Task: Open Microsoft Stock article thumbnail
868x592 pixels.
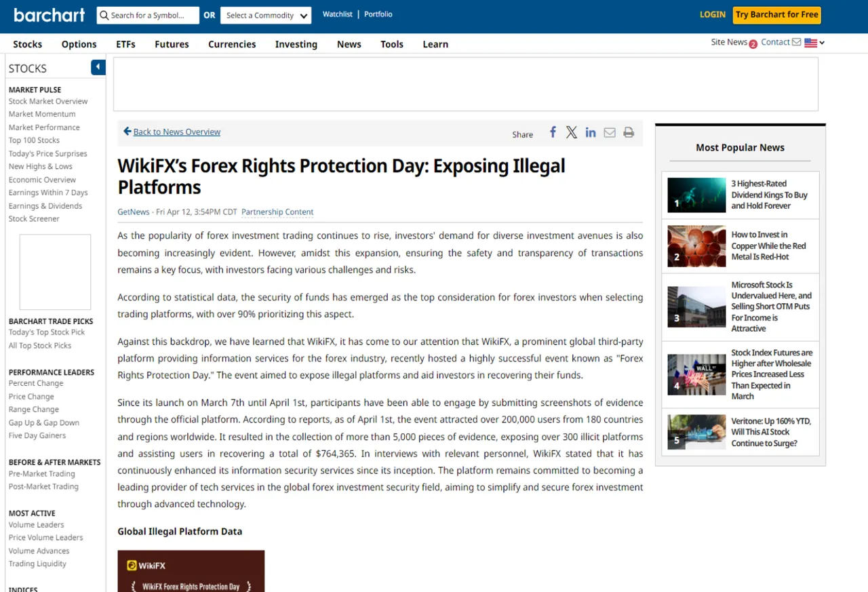Action: click(x=696, y=307)
